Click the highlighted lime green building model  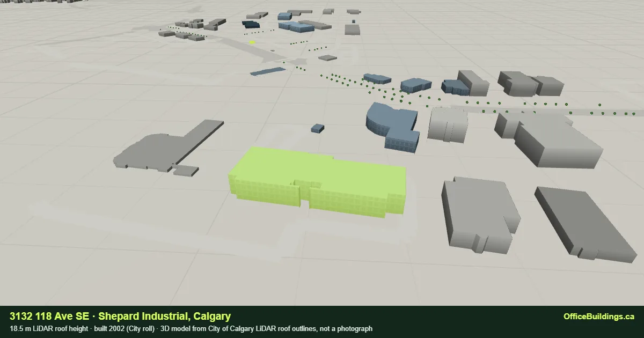pyautogui.click(x=317, y=181)
